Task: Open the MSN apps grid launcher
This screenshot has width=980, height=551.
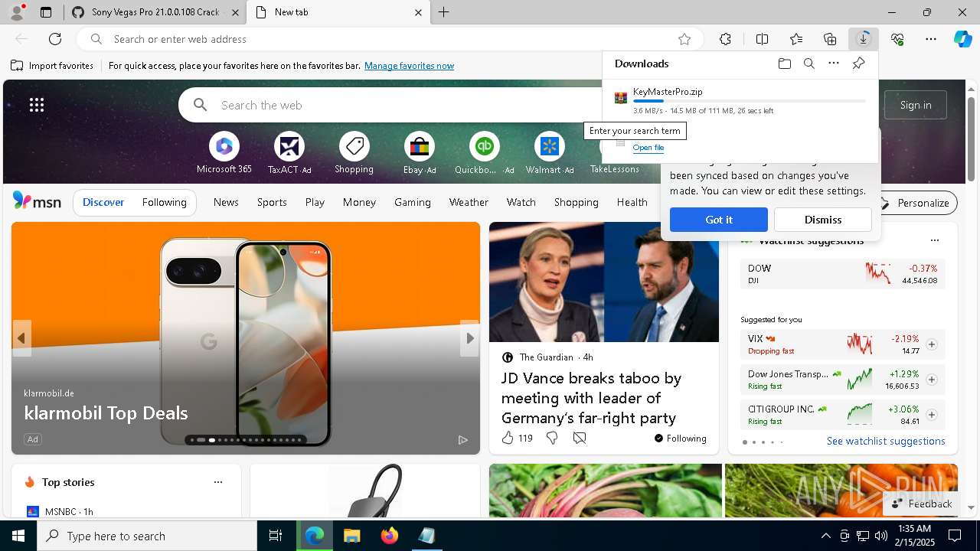Action: tap(37, 105)
